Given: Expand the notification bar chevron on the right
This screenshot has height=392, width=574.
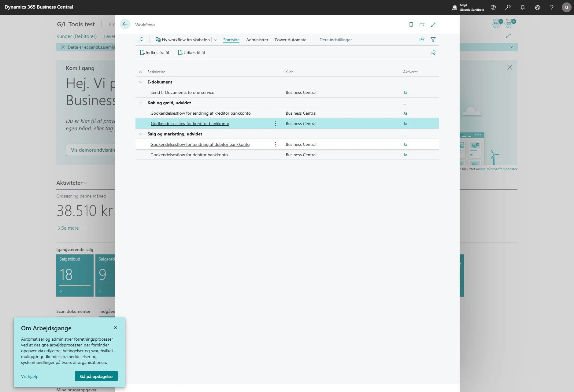Looking at the screenshot, I should pyautogui.click(x=511, y=47).
